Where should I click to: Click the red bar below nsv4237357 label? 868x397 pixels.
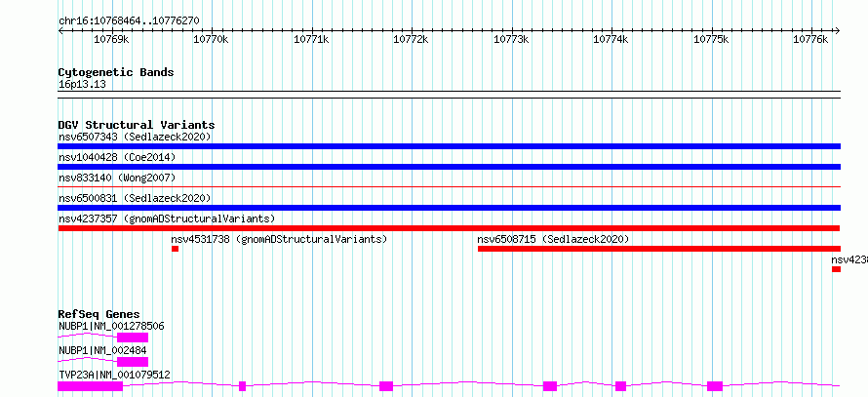coord(449,228)
